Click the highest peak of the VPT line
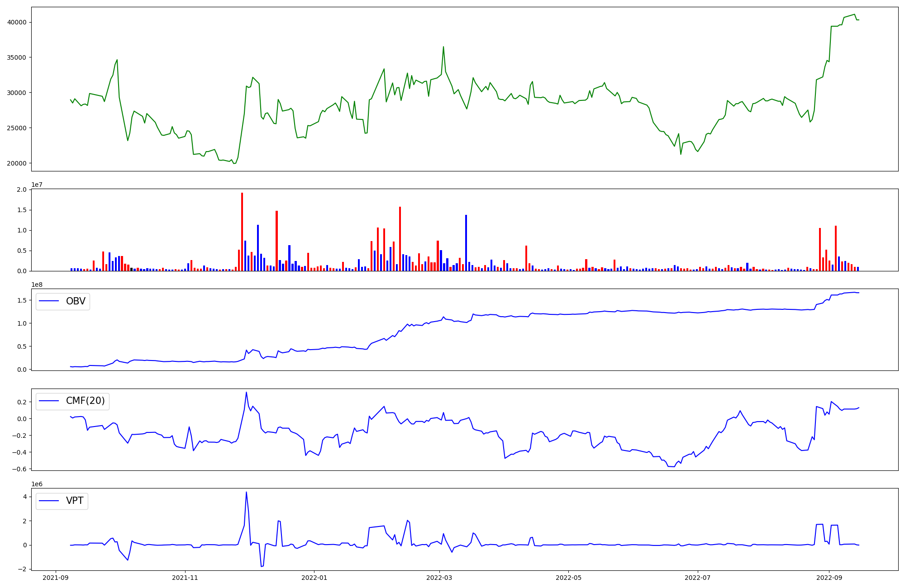 coord(246,493)
